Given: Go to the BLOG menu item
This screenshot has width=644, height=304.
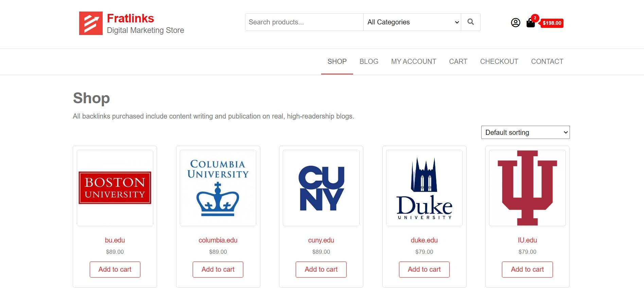Looking at the screenshot, I should pos(369,61).
